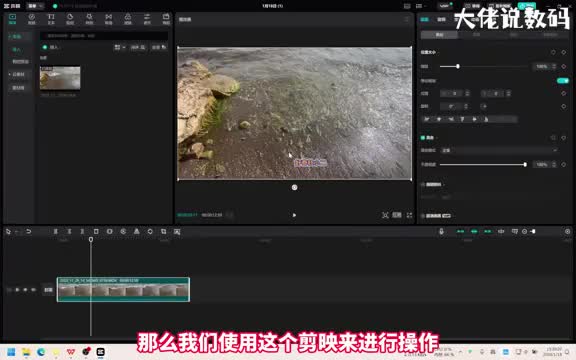The height and width of the screenshot is (360, 576).
Task: Click the opacity slider handle
Action: [525, 164]
